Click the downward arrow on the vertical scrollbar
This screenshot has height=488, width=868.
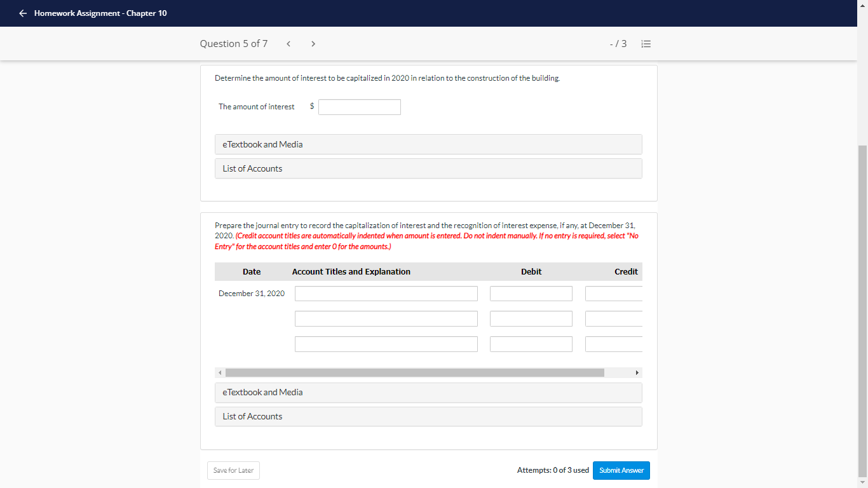(x=863, y=482)
